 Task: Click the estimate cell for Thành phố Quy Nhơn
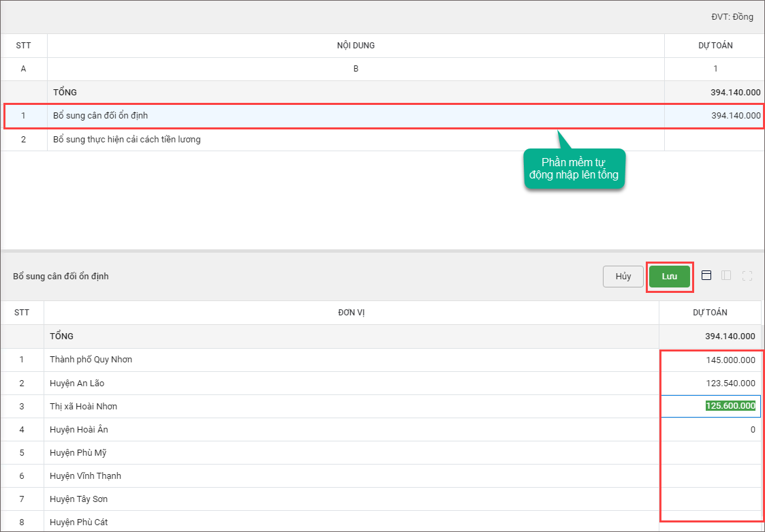click(x=710, y=360)
